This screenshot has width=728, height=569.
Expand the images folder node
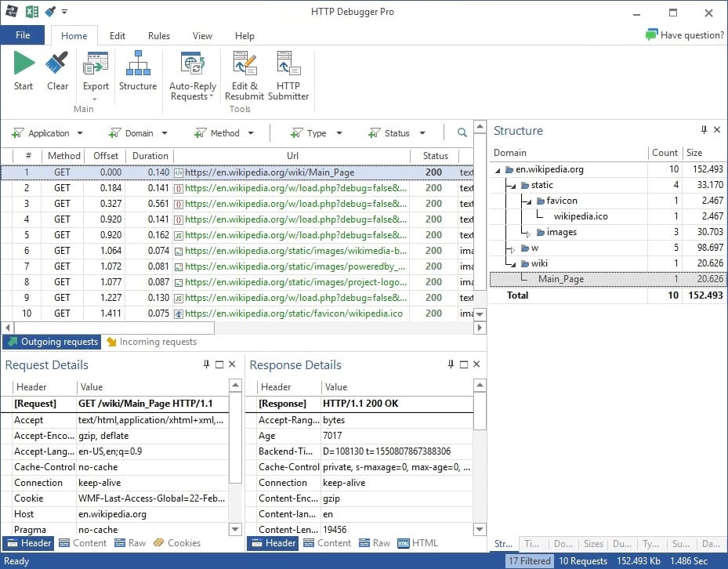pos(528,234)
